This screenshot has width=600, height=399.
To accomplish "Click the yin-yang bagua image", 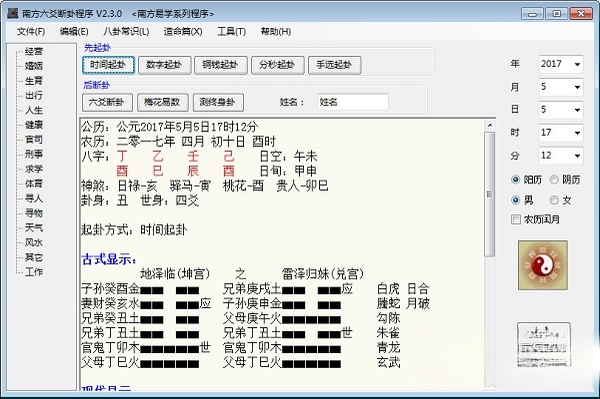I will 543,265.
